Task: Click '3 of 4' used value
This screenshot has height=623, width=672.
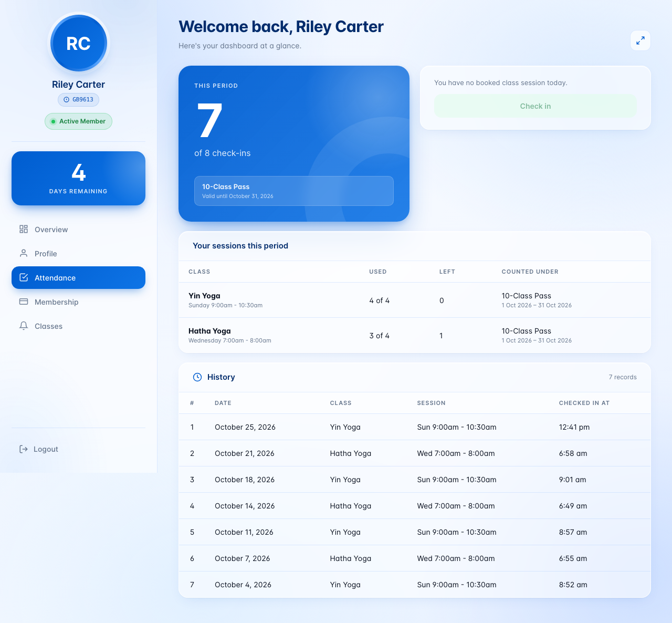Action: click(380, 336)
